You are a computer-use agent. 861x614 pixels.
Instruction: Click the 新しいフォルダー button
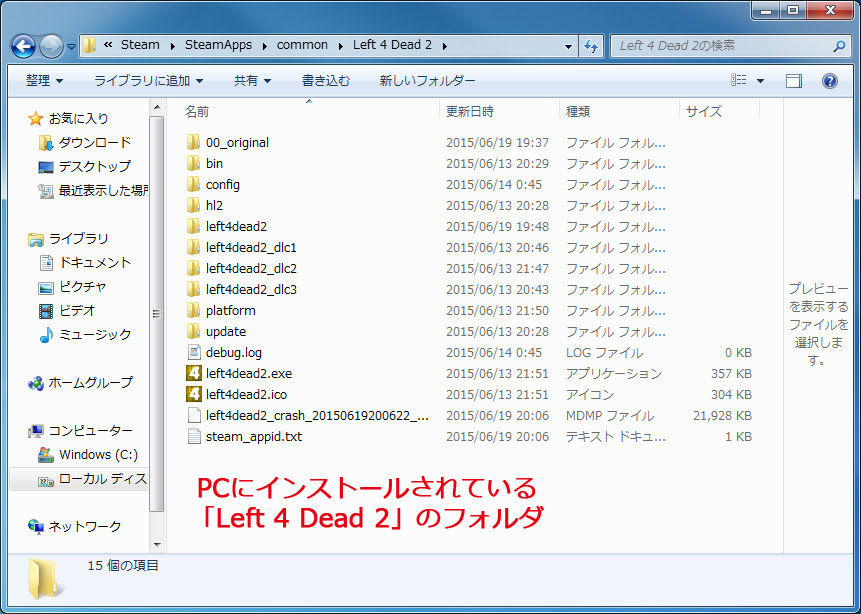(427, 81)
